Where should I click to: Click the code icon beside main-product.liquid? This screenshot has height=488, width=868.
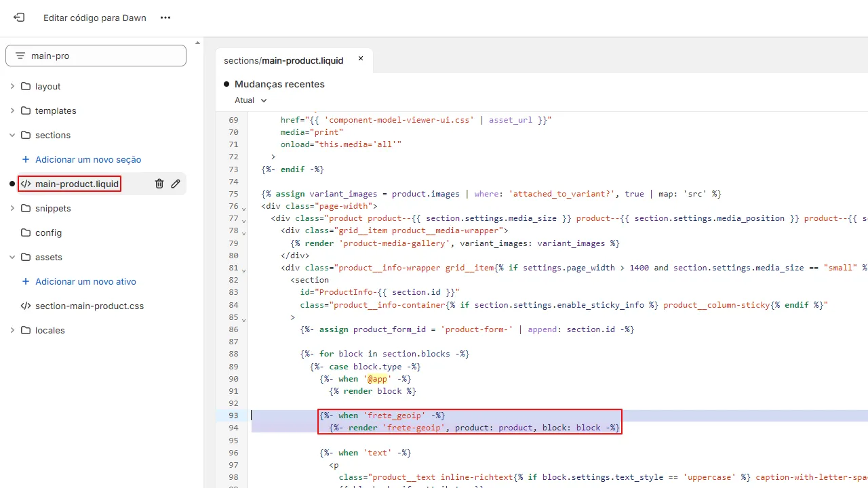point(26,184)
